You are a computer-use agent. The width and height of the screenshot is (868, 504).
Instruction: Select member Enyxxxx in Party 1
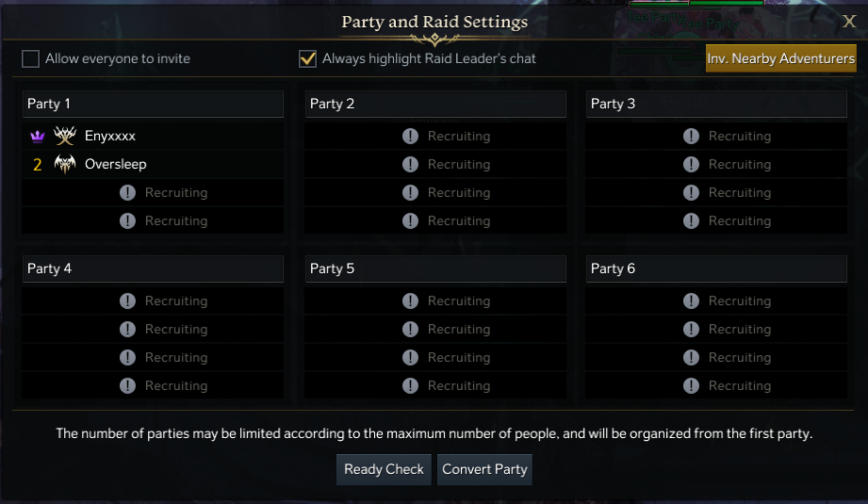[x=110, y=136]
